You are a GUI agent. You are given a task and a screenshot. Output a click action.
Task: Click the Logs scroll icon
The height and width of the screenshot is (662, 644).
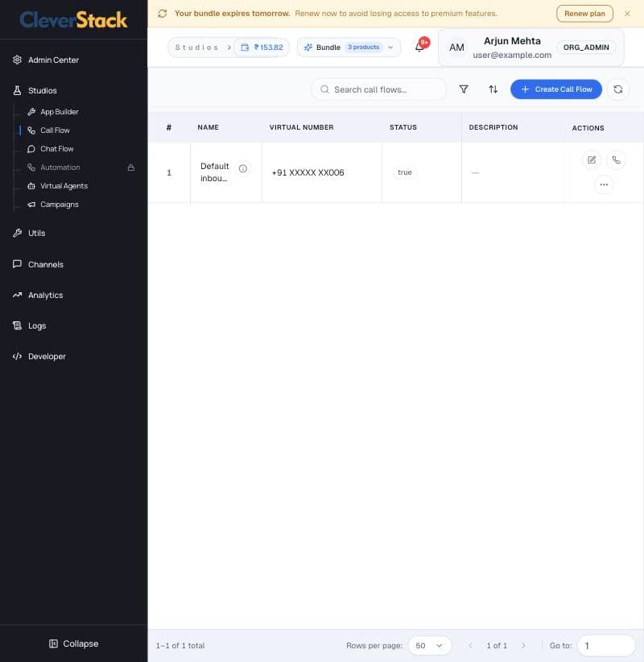click(x=17, y=325)
